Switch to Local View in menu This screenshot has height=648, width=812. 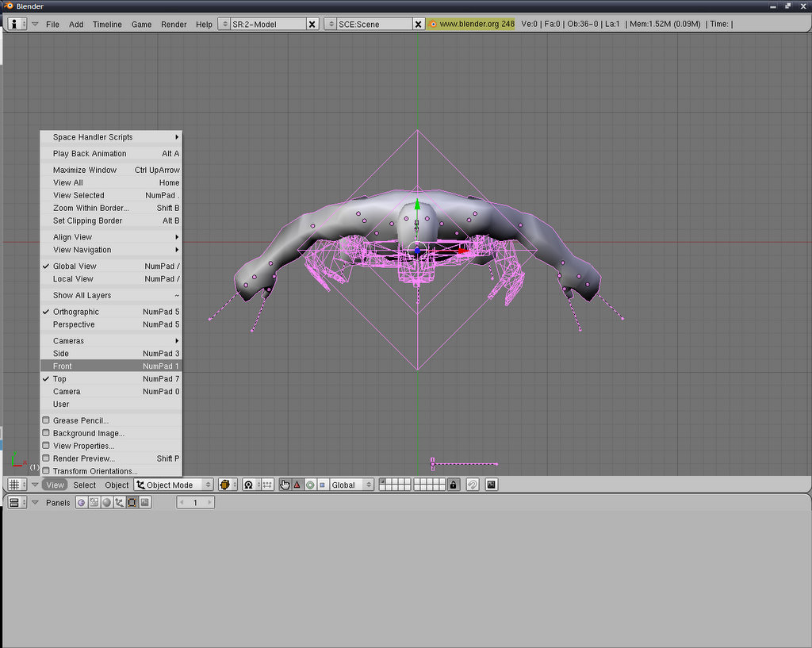[73, 279]
